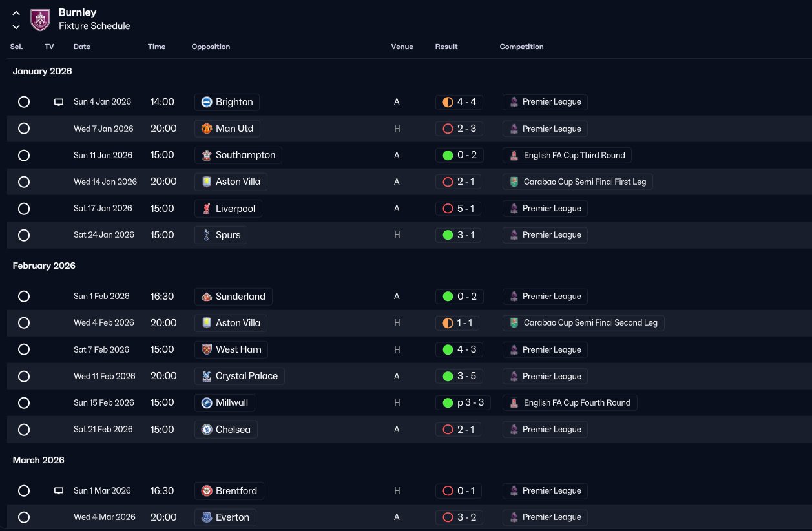Click the TV broadcast icon for Brighton match

coord(59,102)
